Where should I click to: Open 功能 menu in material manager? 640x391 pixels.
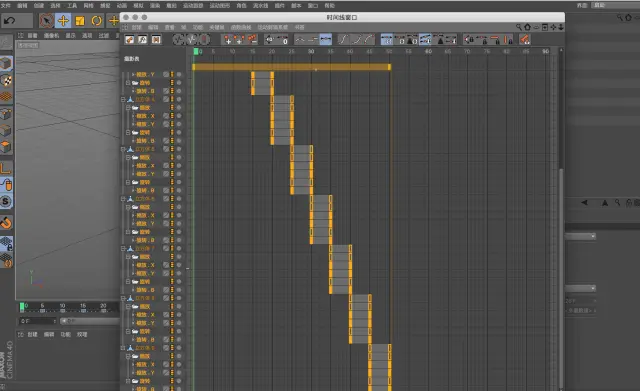click(65, 334)
